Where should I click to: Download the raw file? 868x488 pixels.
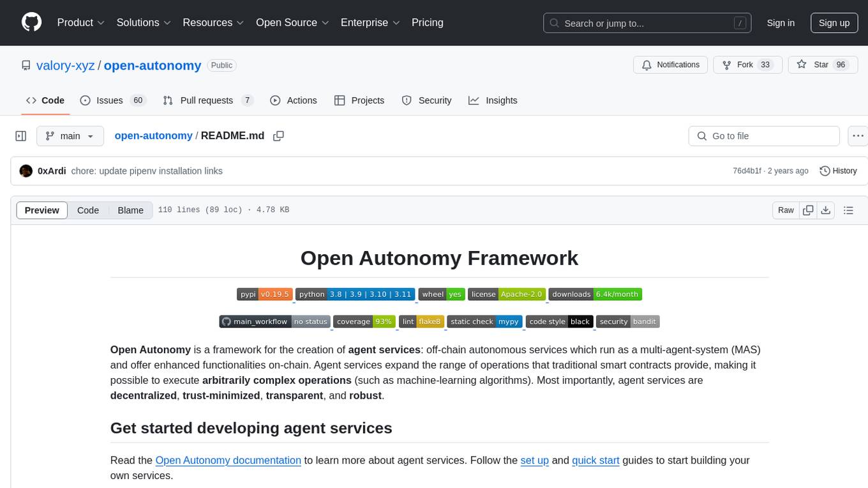826,210
